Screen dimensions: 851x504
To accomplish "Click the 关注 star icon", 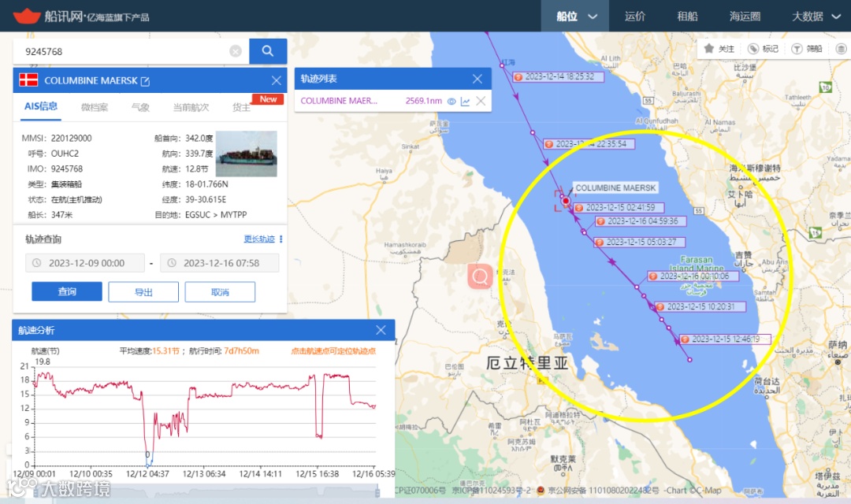I will (x=709, y=48).
